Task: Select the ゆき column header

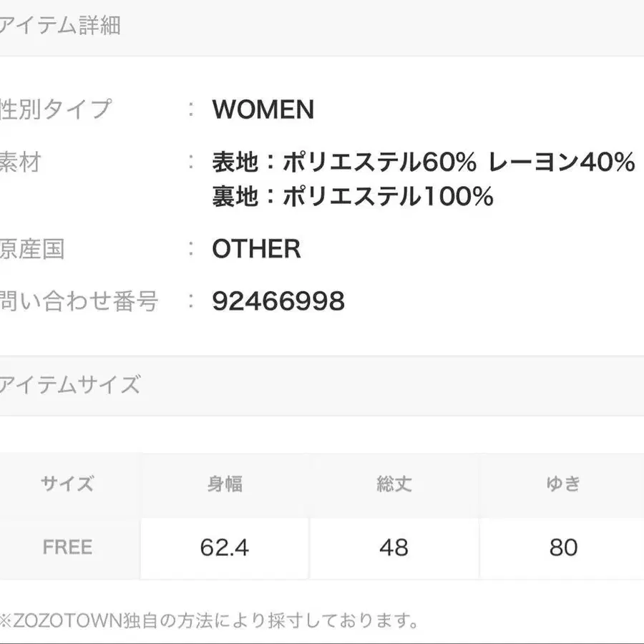Action: tap(562, 484)
